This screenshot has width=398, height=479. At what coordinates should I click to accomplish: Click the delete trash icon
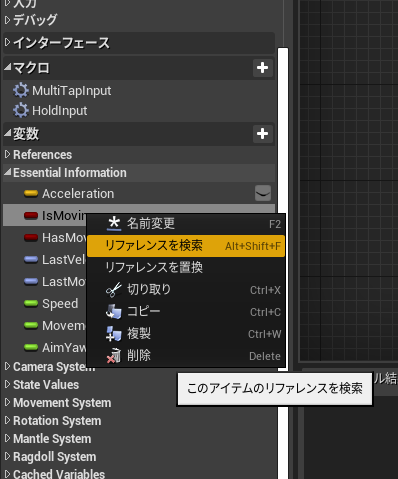click(114, 356)
